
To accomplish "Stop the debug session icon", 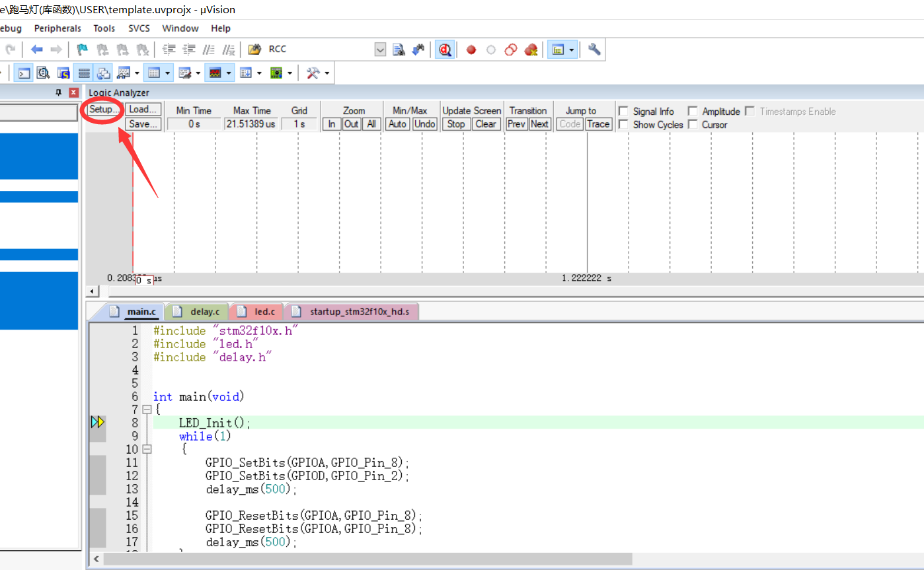I will [x=445, y=50].
